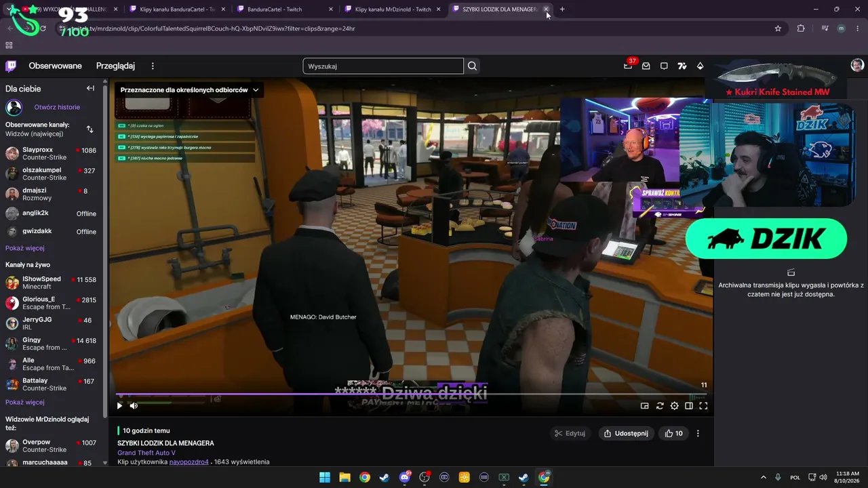This screenshot has width=868, height=488.
Task: Open the user profile avatar menu
Action: tap(857, 65)
